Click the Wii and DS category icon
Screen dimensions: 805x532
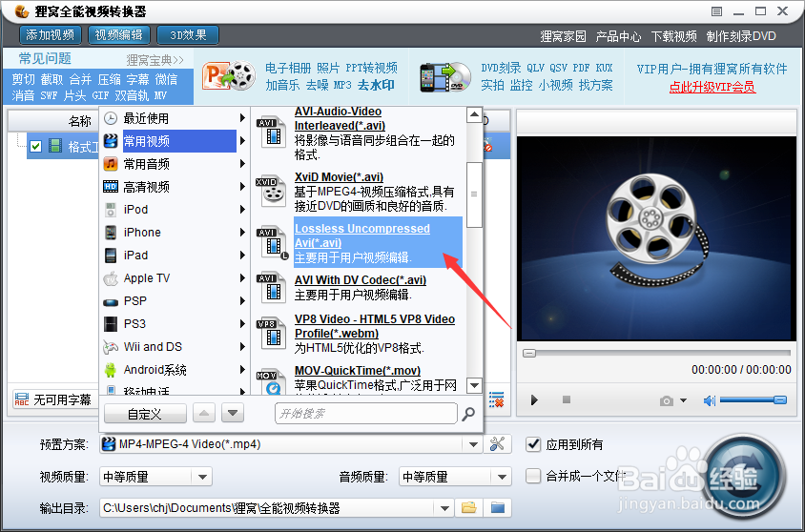(111, 347)
